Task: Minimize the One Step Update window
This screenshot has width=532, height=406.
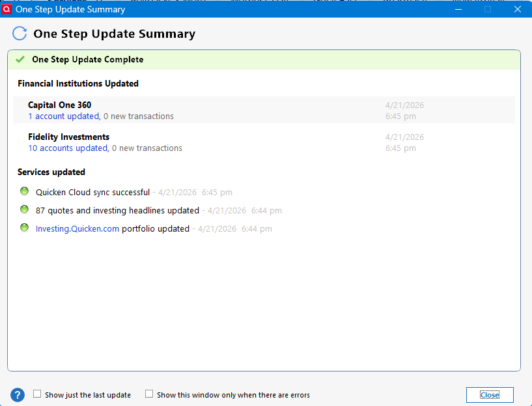Action: [458, 9]
